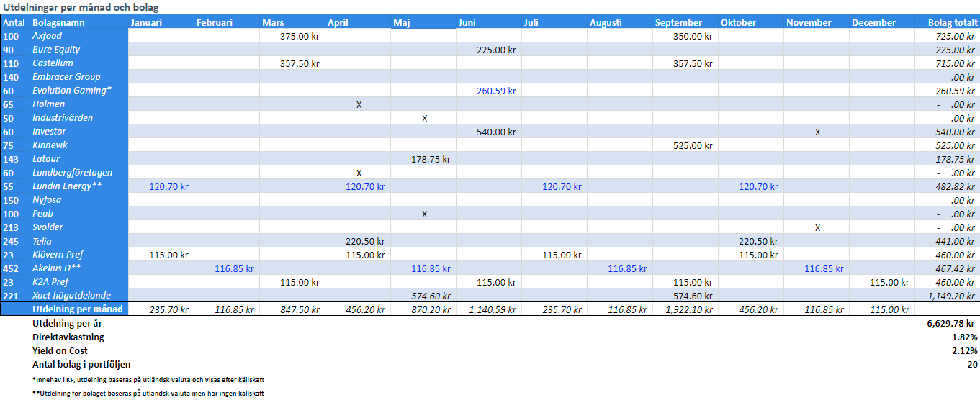
Task: Click the Evolution Gaming* cell
Action: point(79,91)
